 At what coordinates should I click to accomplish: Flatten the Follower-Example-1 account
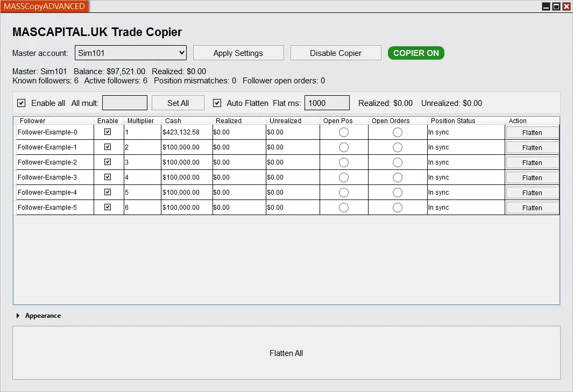[x=532, y=147]
